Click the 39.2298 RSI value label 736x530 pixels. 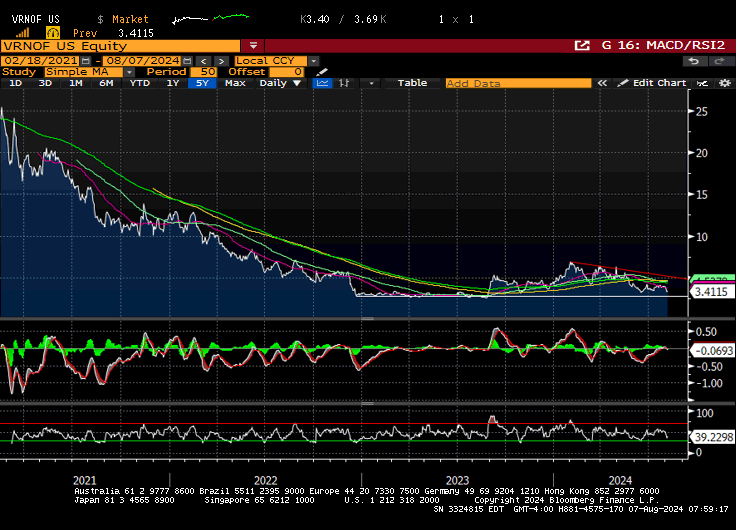coord(711,437)
